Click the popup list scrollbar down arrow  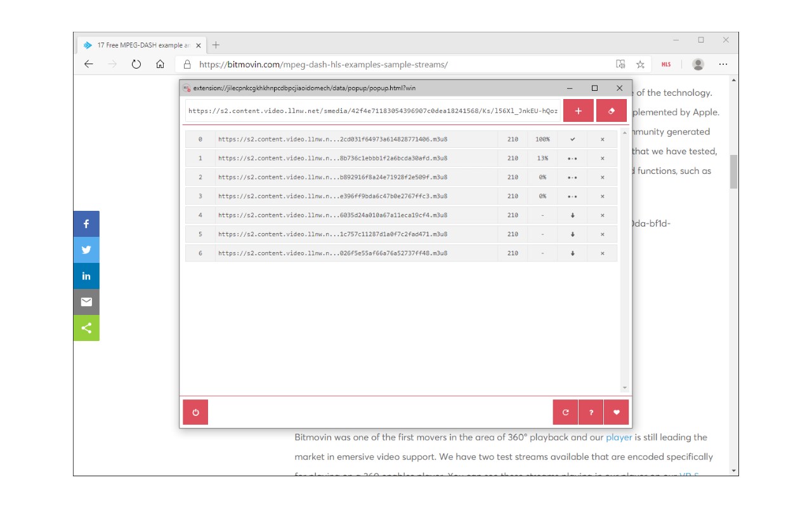[624, 387]
